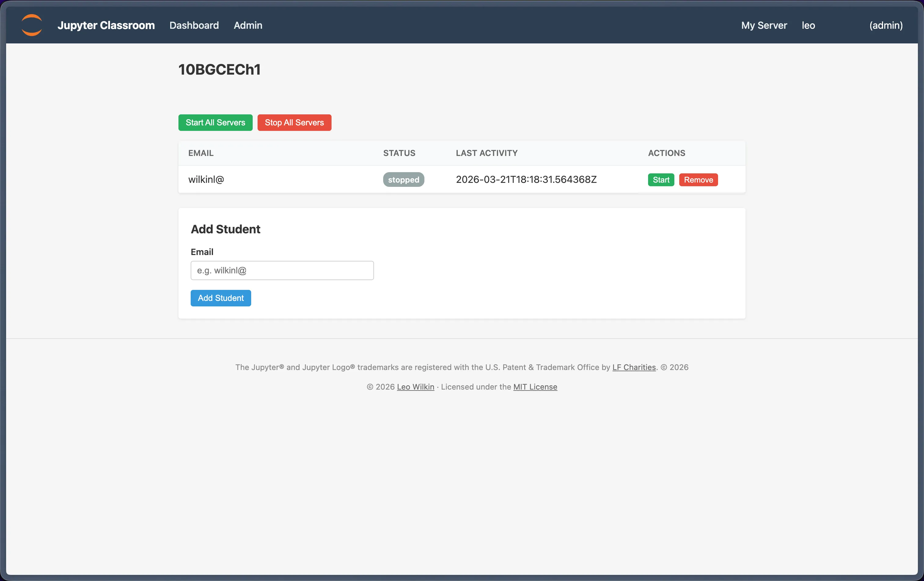
Task: Click the LAST ACTIVITY column header
Action: click(486, 153)
